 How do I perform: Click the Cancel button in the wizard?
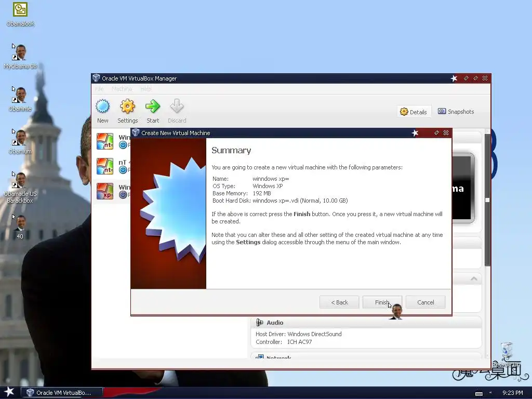425,302
